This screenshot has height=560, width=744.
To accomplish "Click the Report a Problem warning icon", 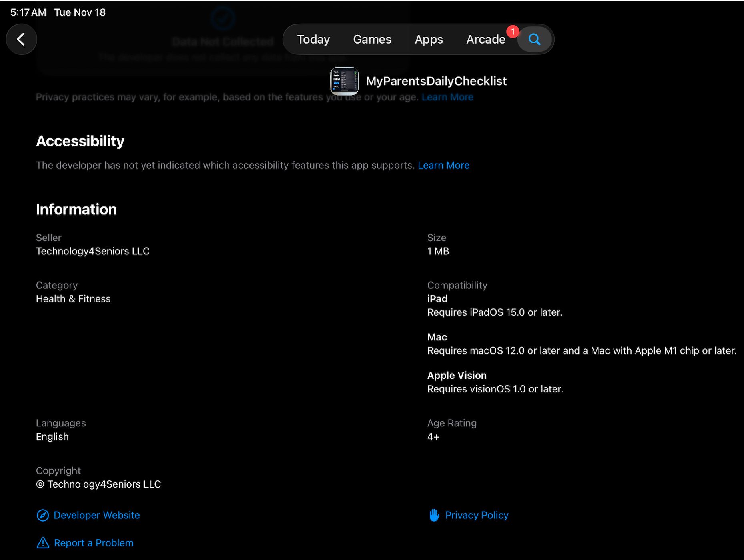I will [43, 543].
